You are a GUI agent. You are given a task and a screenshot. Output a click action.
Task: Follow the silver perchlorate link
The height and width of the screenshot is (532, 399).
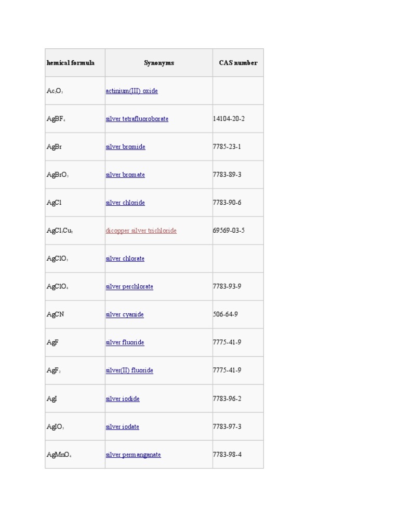[129, 286]
